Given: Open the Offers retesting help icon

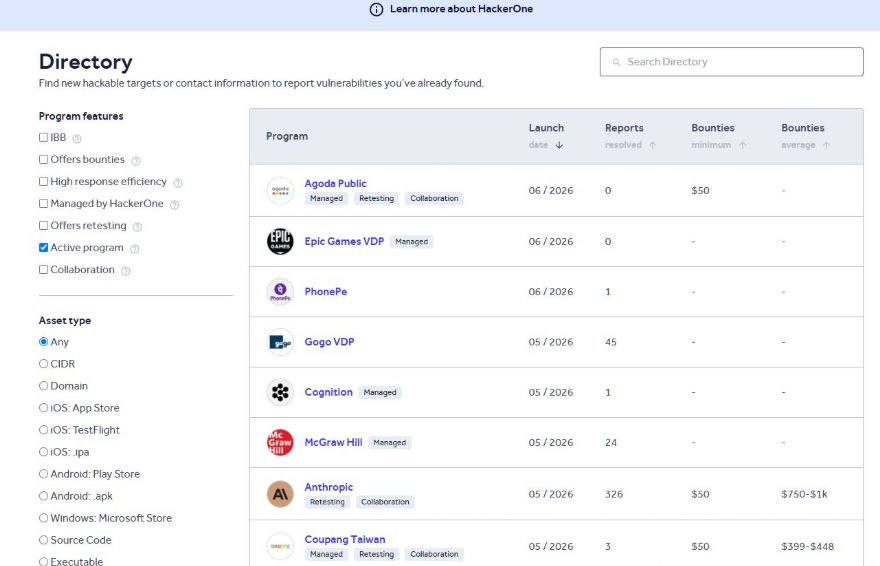Looking at the screenshot, I should [x=138, y=227].
